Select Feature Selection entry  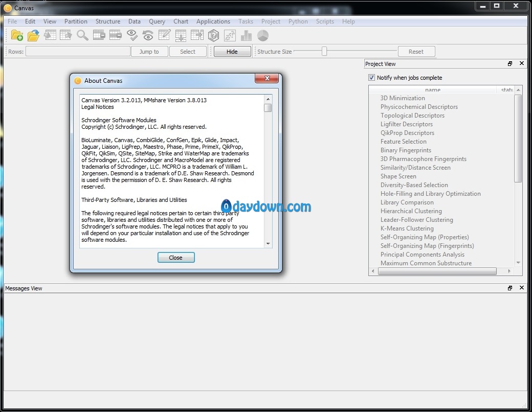pyautogui.click(x=404, y=142)
